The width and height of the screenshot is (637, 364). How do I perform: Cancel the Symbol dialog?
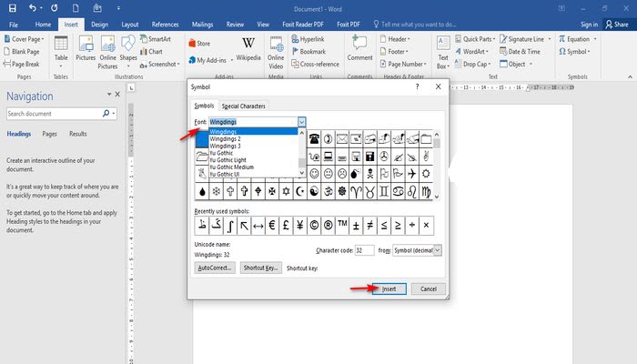[429, 288]
